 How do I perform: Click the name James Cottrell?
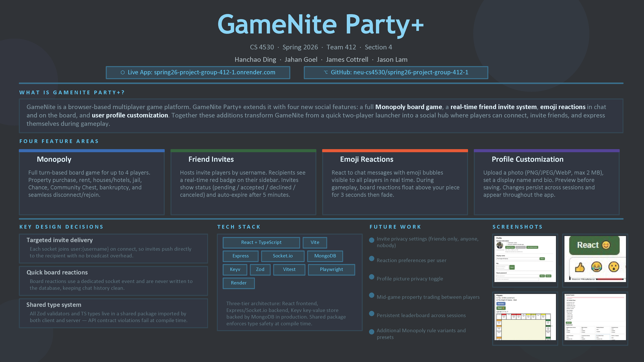tap(347, 60)
